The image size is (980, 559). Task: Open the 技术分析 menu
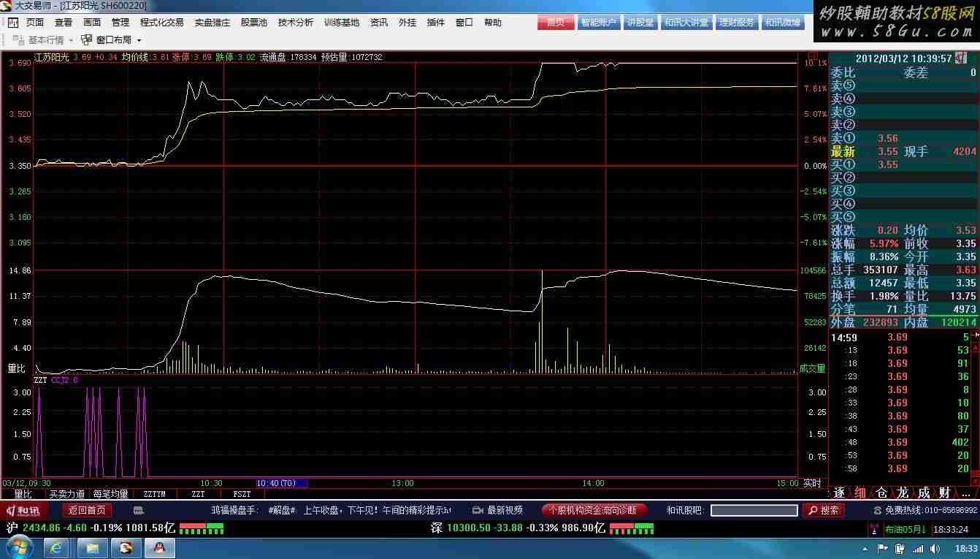point(295,23)
